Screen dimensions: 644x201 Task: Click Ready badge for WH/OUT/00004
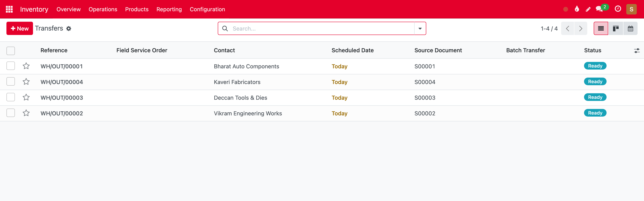tap(595, 82)
